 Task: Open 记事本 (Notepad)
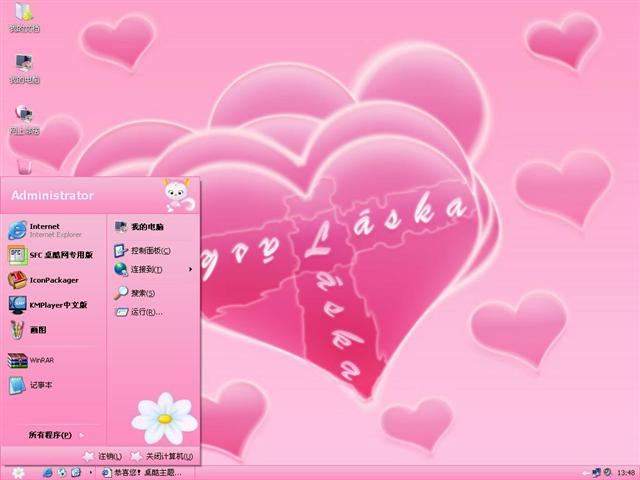(40, 384)
